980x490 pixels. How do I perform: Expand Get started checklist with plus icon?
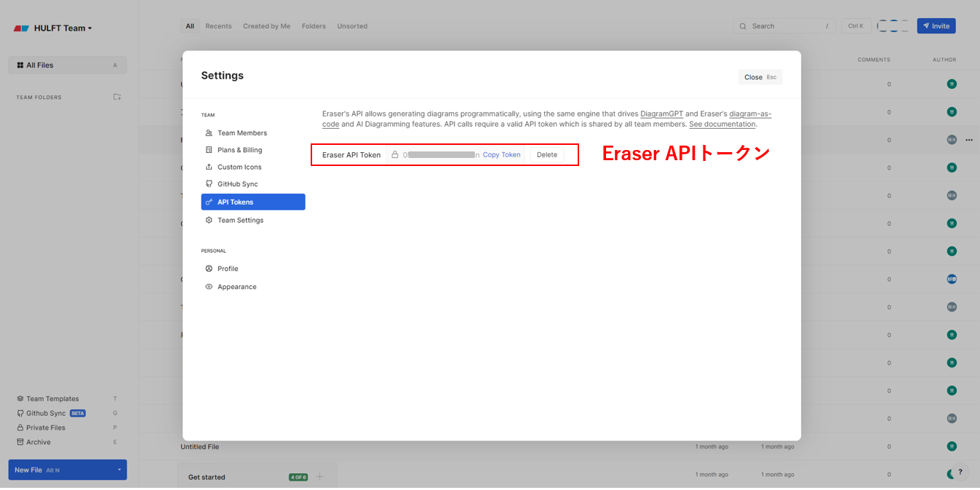click(x=319, y=477)
